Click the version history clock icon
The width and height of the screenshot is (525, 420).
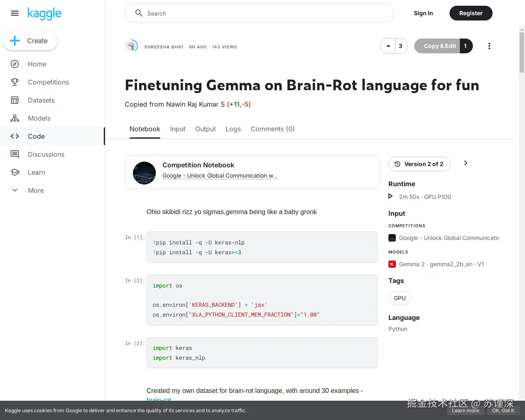pos(397,164)
